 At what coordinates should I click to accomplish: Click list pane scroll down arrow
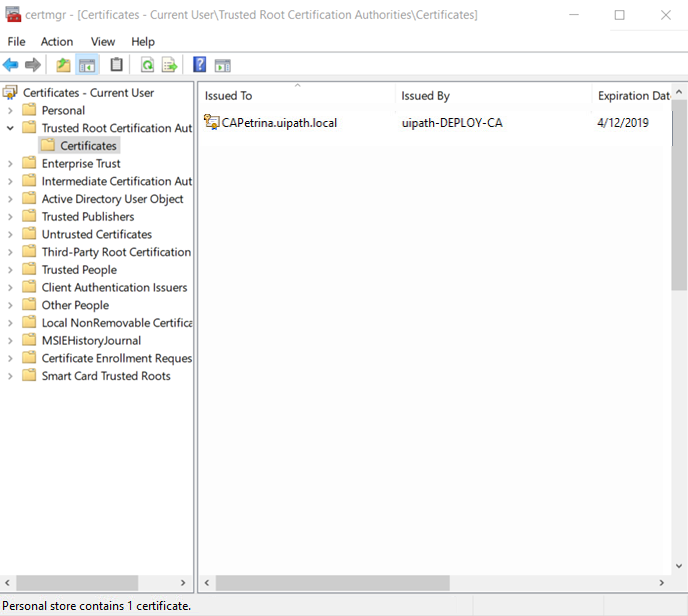[679, 566]
